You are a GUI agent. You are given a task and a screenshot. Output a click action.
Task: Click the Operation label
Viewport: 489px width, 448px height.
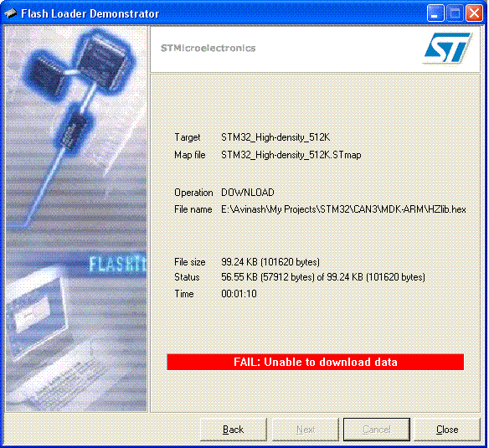(x=193, y=193)
